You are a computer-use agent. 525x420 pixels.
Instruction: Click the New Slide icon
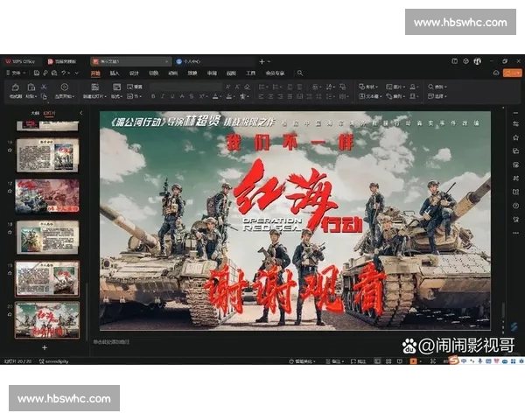(x=95, y=87)
